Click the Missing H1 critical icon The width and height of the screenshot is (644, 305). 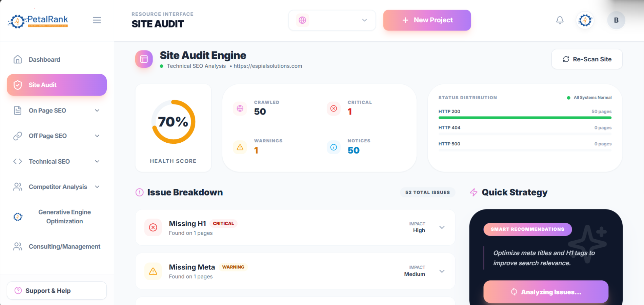point(153,227)
